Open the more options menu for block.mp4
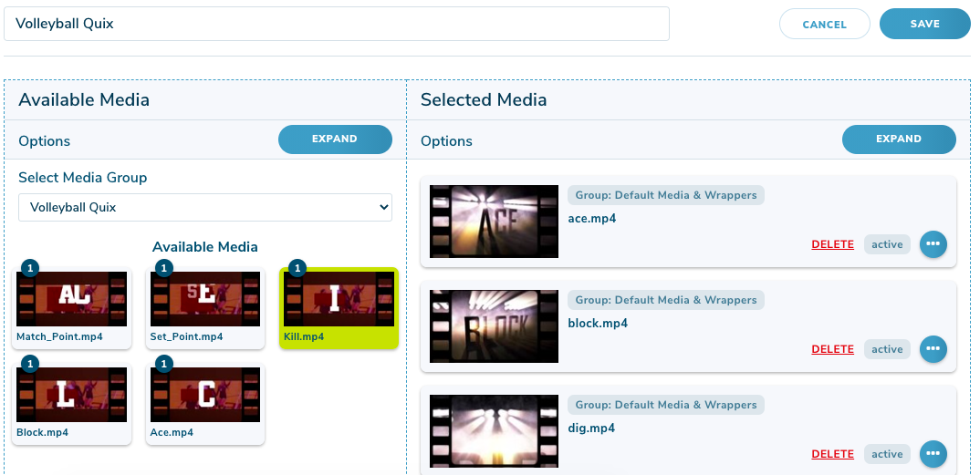980x475 pixels. point(933,349)
